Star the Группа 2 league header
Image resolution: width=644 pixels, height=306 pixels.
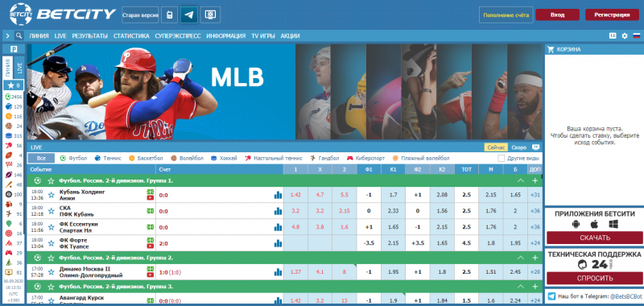click(51, 258)
